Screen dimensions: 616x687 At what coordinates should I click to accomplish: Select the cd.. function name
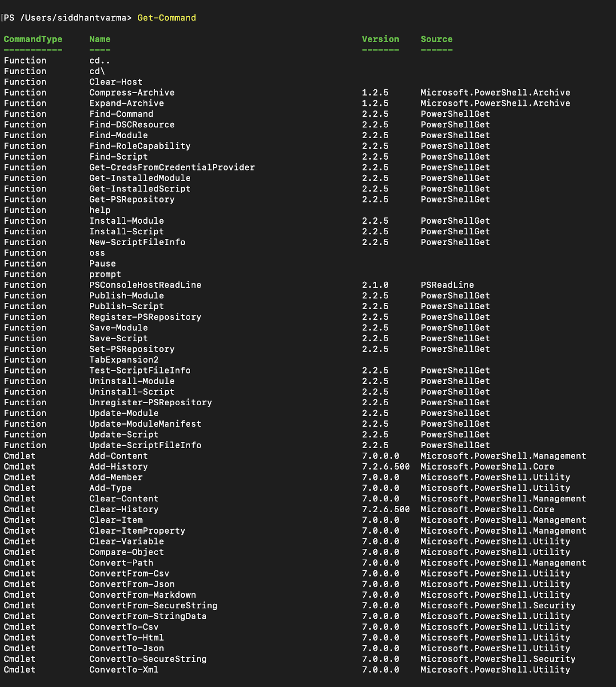coord(100,61)
